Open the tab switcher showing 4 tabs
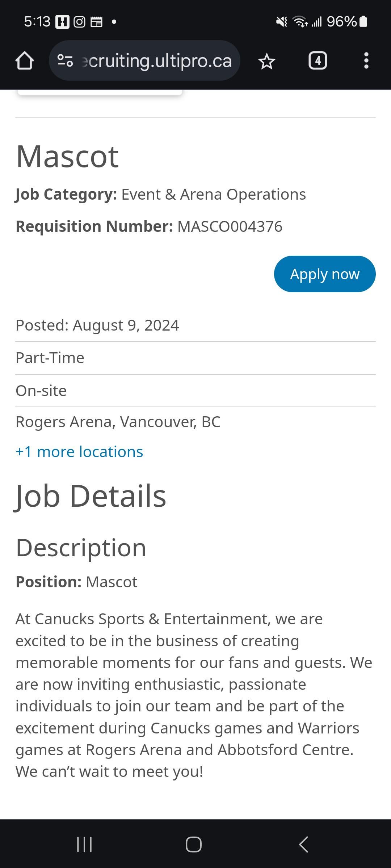 (x=318, y=61)
